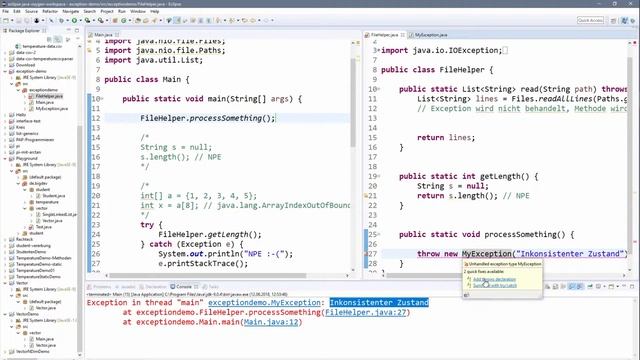Screen dimensions: 640x360
Task: Collapse the read method at line 10 of FileHelper.java
Action: [379, 89]
